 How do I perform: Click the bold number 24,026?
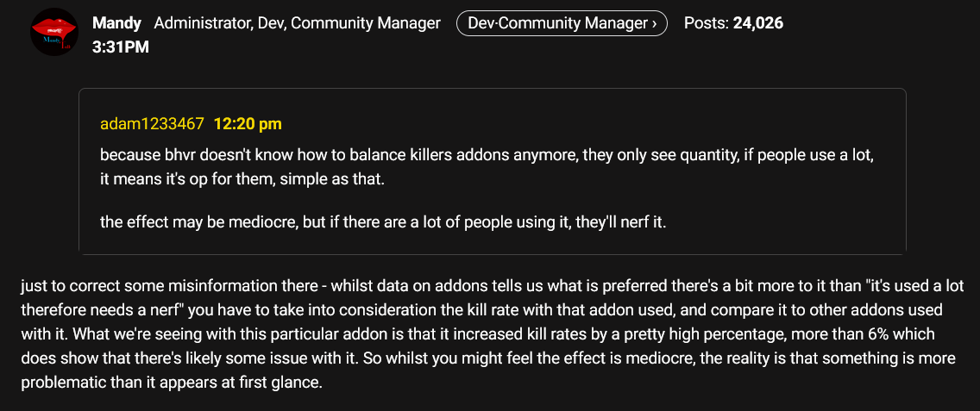click(757, 24)
